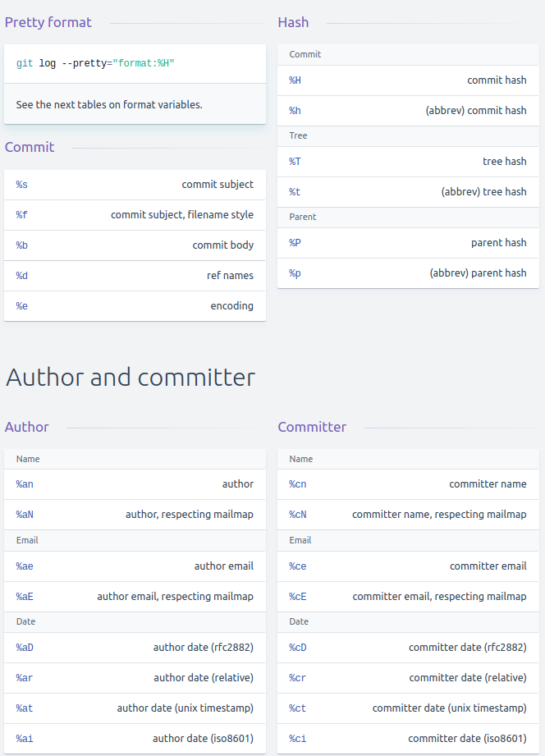
Task: Select the %an author row
Action: tap(135, 484)
